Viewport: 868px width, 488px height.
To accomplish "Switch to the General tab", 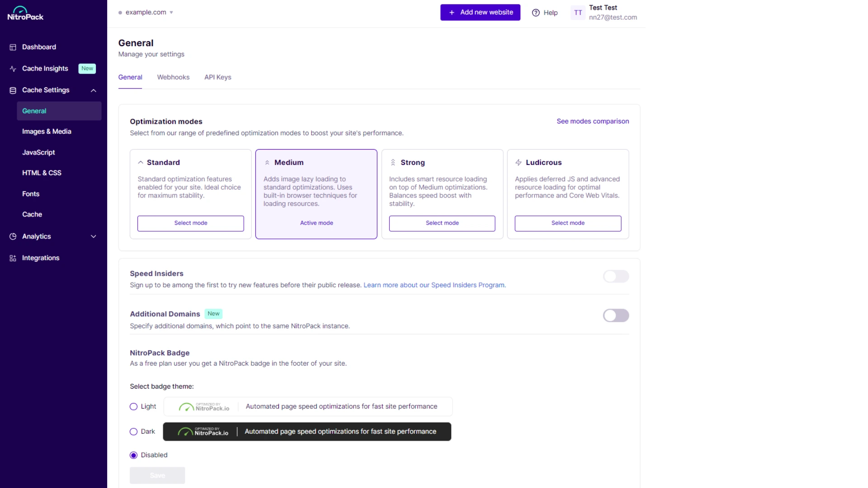I will pyautogui.click(x=130, y=77).
